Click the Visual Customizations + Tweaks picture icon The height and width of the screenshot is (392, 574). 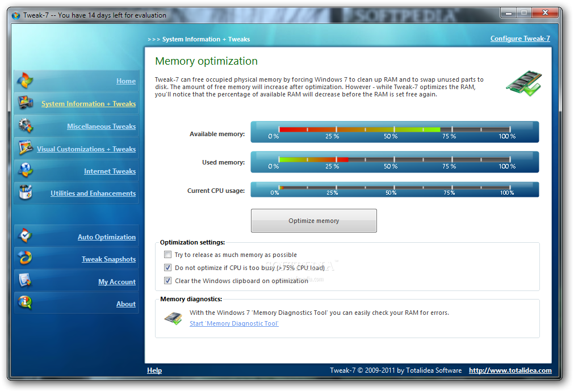click(x=26, y=147)
